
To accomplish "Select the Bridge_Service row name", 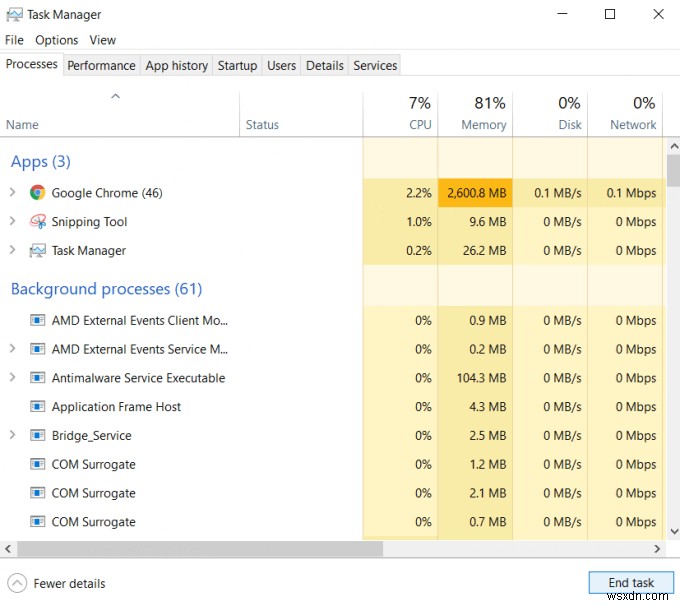I will pos(92,436).
